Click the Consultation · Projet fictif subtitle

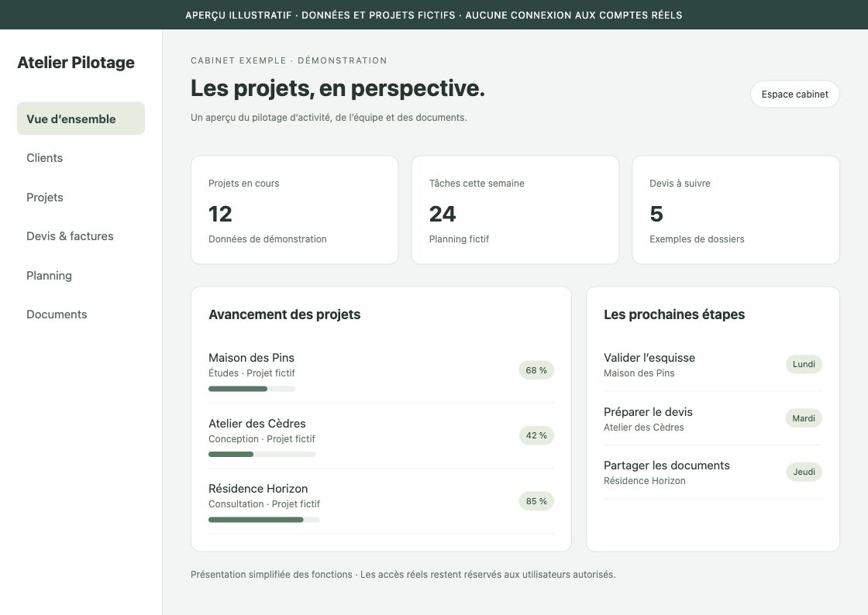[x=264, y=504]
